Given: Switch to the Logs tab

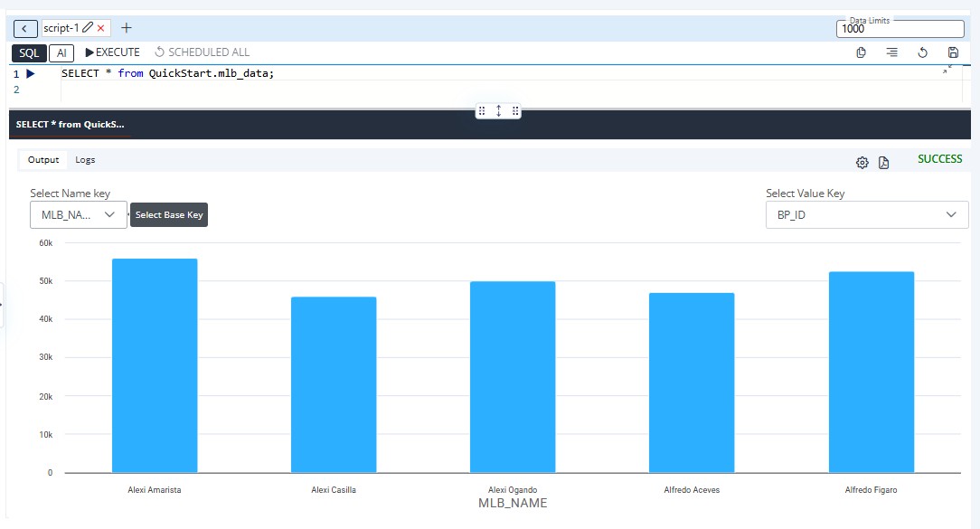Looking at the screenshot, I should point(85,160).
